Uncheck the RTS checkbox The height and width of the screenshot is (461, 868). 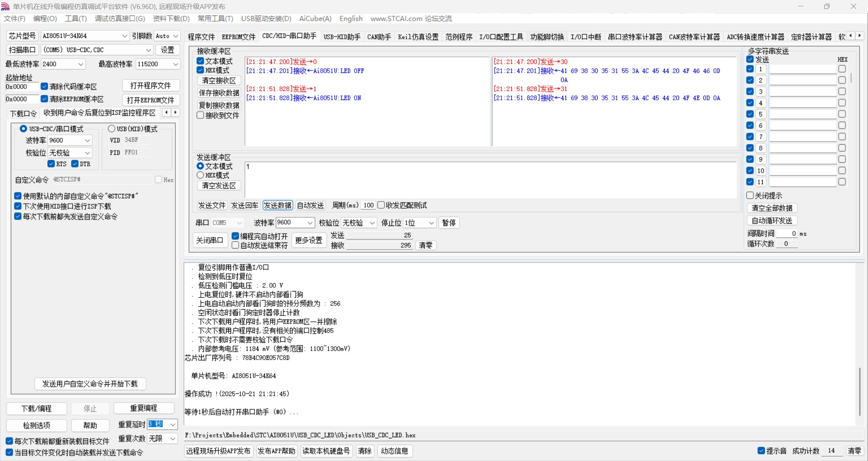point(51,164)
